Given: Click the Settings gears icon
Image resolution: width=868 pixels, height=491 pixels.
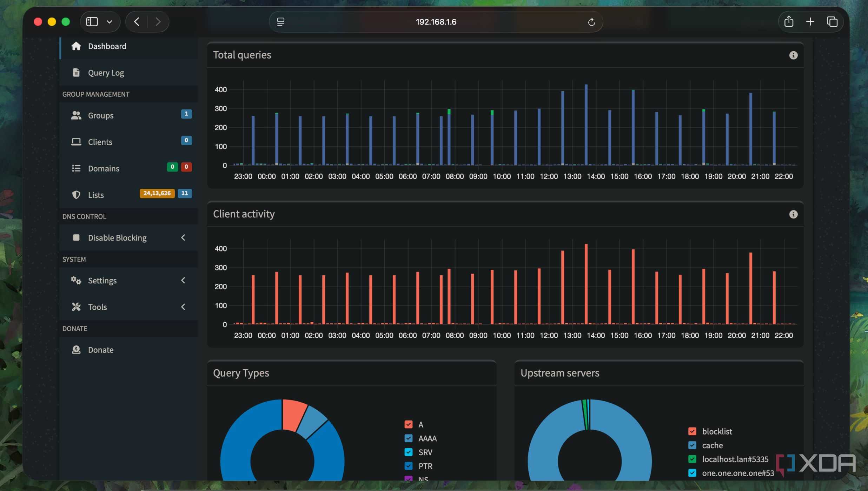Looking at the screenshot, I should click(x=76, y=280).
